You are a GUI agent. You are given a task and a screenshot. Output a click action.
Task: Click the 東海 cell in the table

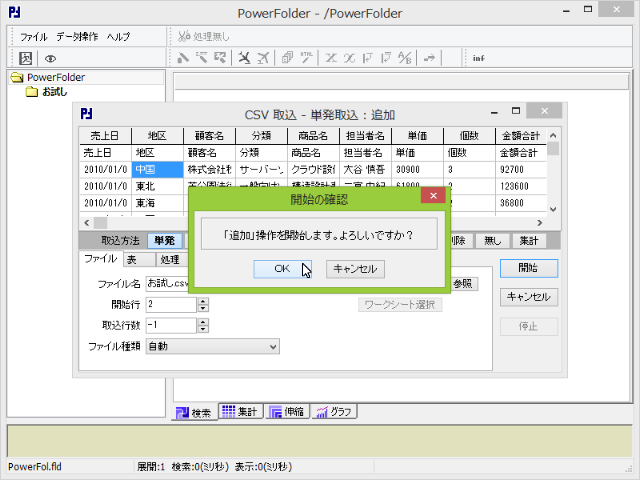[158, 203]
